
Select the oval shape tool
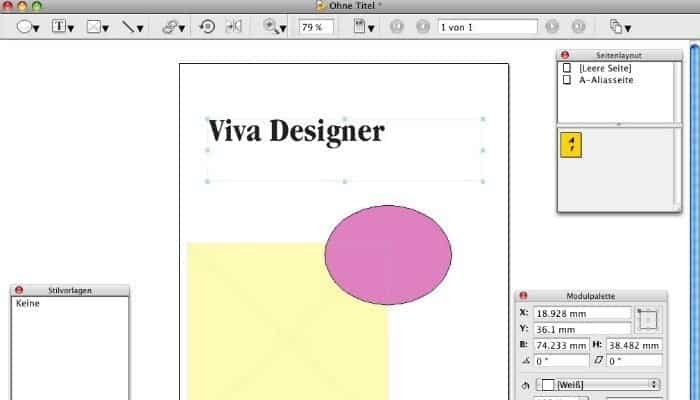coord(24,27)
